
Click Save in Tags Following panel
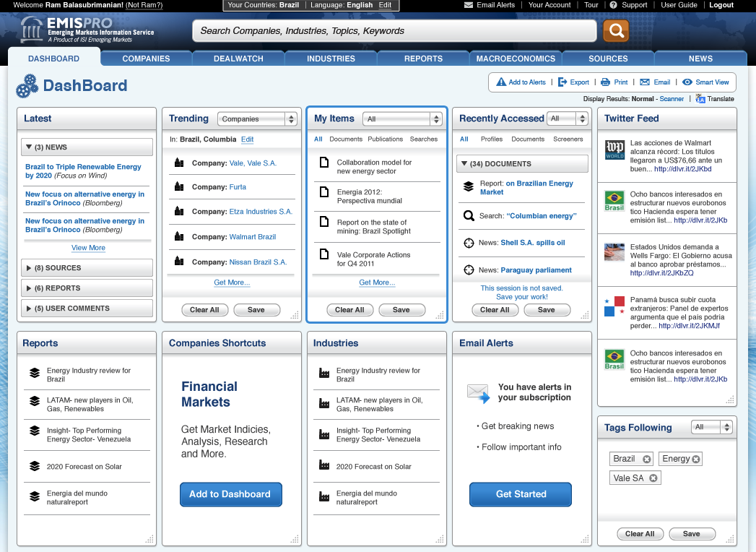point(691,534)
